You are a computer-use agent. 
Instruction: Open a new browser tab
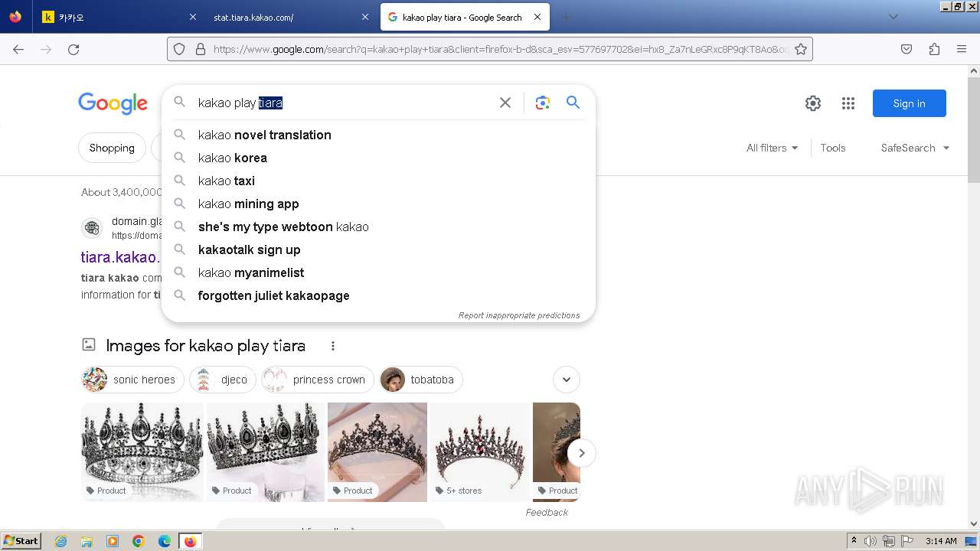[x=566, y=17]
